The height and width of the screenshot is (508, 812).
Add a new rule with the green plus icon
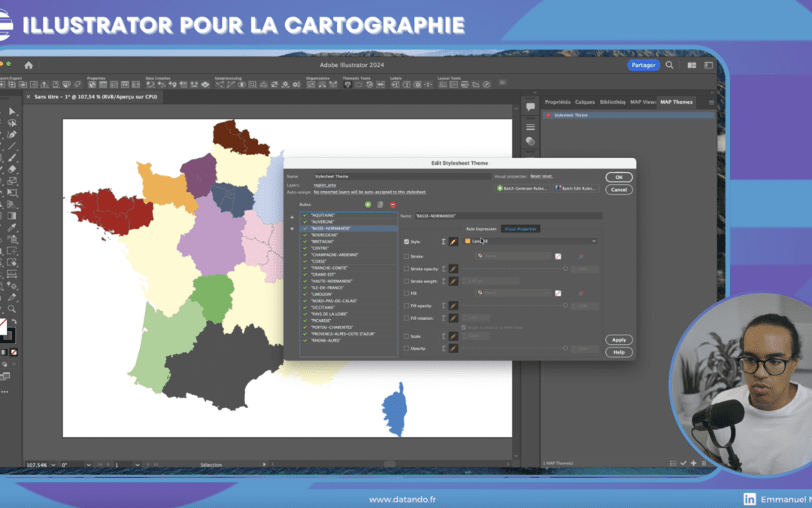point(368,204)
